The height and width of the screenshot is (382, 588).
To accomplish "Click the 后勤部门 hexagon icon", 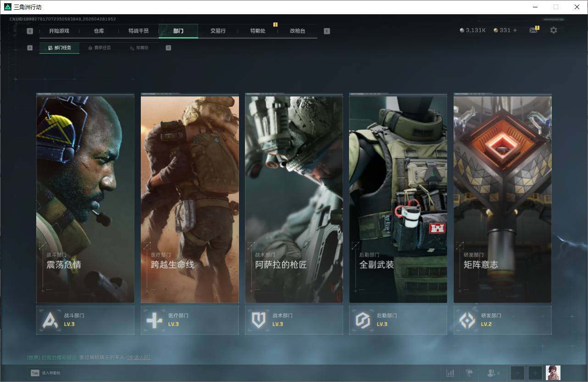I will click(363, 320).
